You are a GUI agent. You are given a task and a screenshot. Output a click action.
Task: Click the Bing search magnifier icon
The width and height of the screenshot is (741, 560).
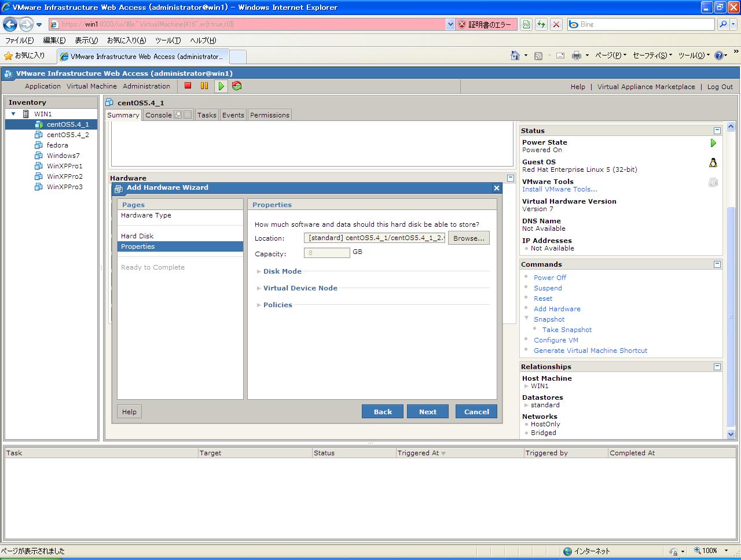723,24
